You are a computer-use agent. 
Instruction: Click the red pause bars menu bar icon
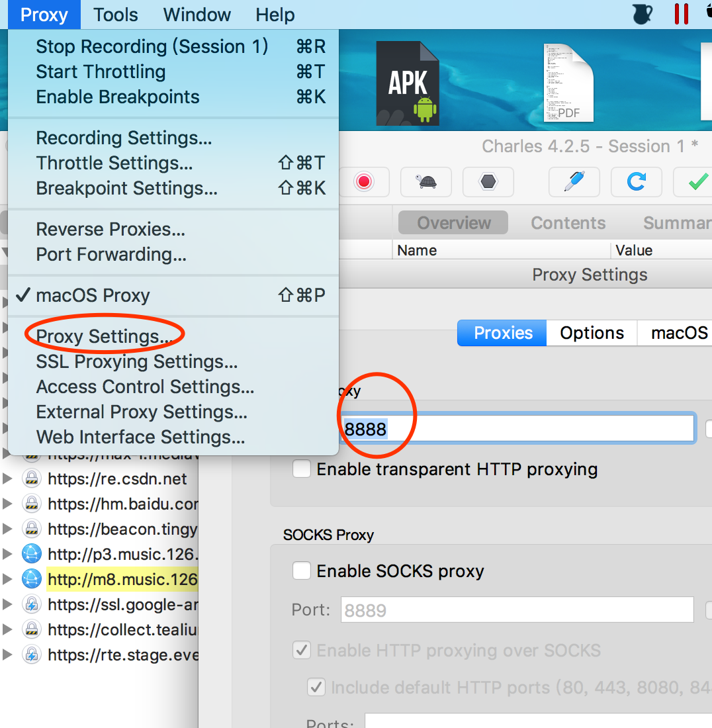click(682, 14)
